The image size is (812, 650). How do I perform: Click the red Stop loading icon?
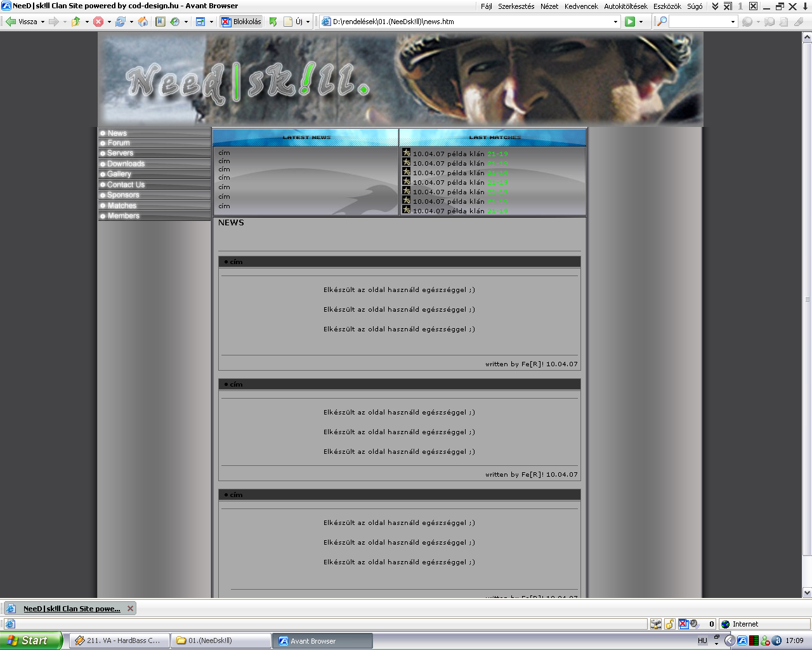pos(98,22)
